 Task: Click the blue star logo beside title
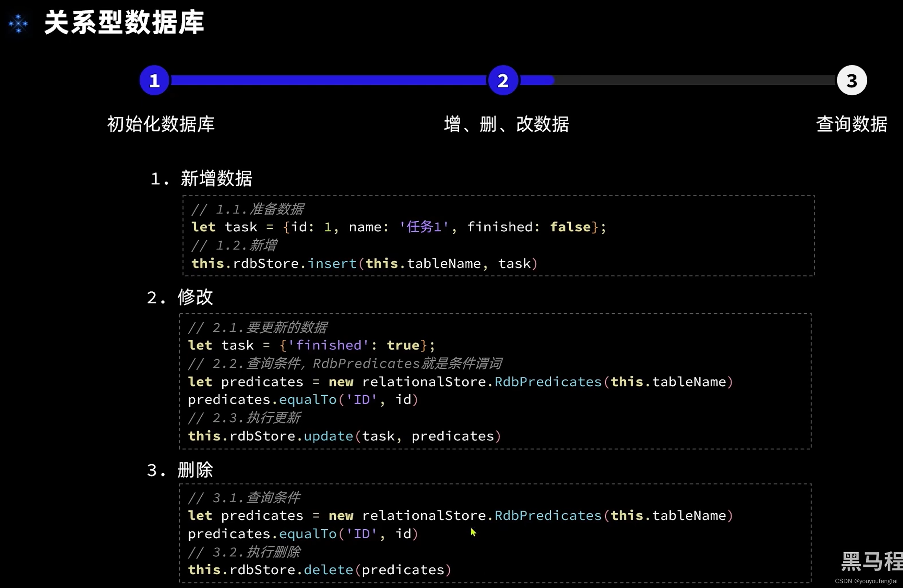tap(18, 24)
